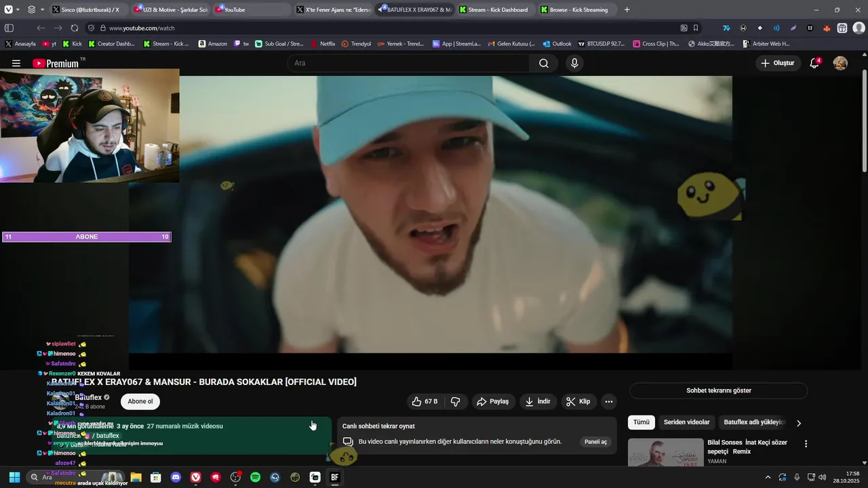The width and height of the screenshot is (868, 488).
Task: Open the Amazon bookmark
Action: click(213, 43)
